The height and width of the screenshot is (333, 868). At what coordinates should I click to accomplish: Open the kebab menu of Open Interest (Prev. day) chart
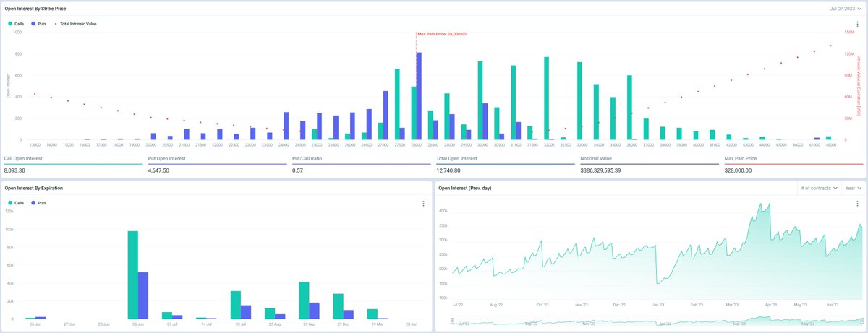pos(857,204)
